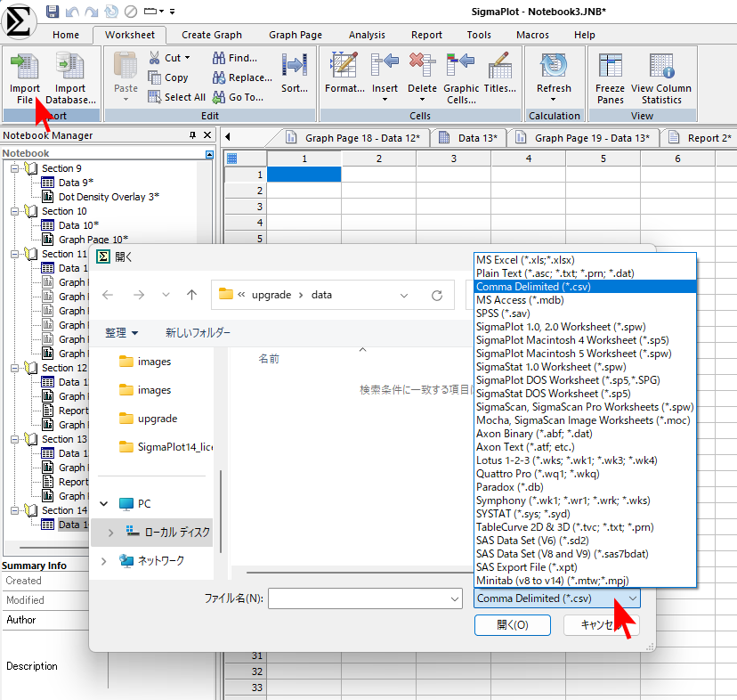Collapse the Section 10 tree node
Screen dimensions: 737x700
pyautogui.click(x=16, y=212)
